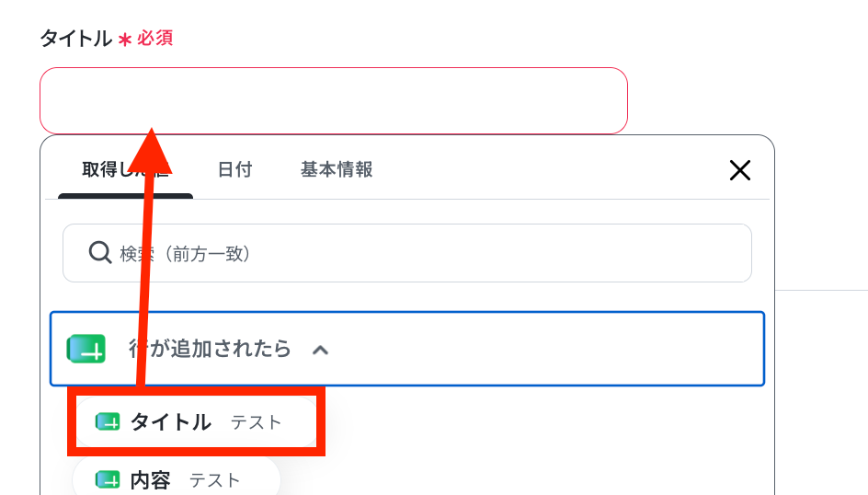
Task: Switch to the 取得した値 tab
Action: (125, 170)
